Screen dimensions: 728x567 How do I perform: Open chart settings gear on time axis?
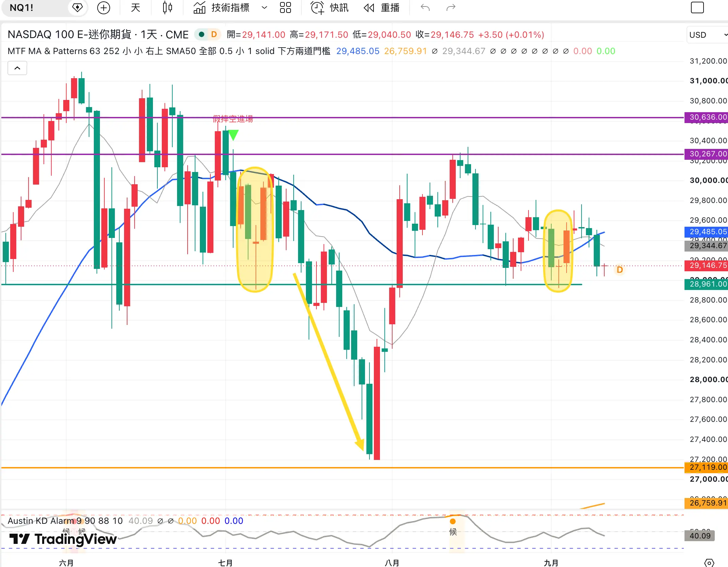tap(709, 563)
